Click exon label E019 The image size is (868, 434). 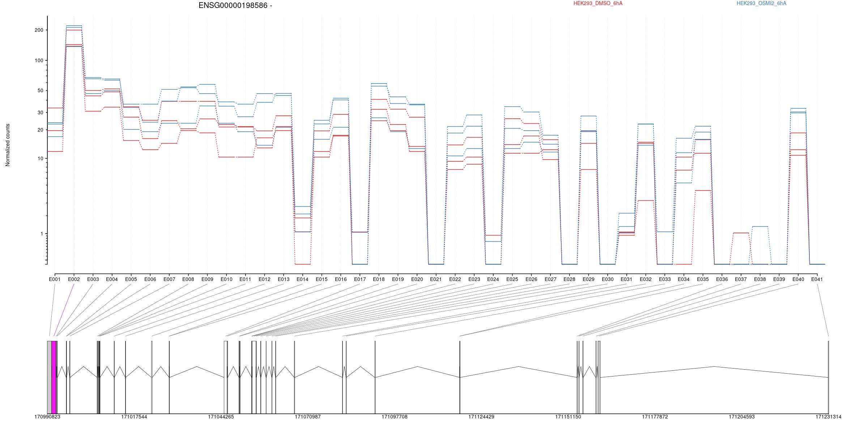398,280
